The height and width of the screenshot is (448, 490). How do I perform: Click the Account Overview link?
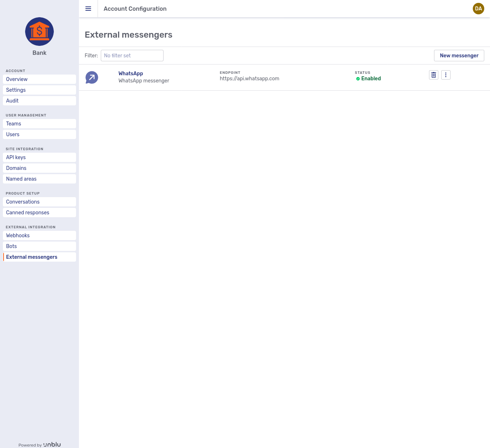click(x=17, y=79)
